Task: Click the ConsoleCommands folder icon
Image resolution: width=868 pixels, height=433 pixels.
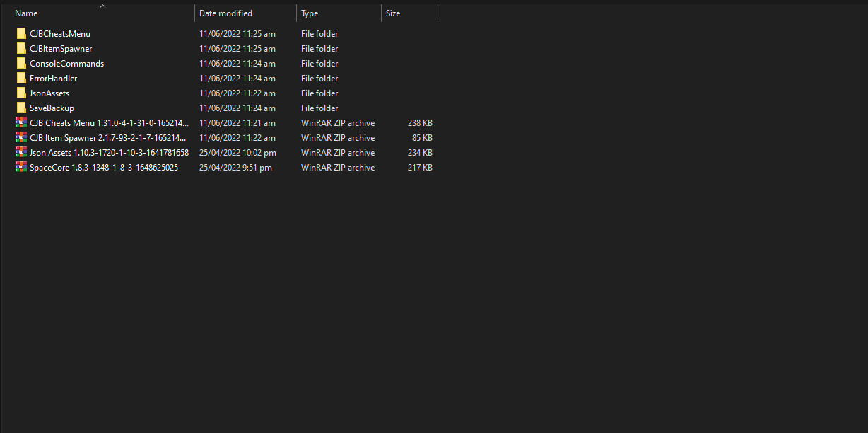Action: point(21,63)
